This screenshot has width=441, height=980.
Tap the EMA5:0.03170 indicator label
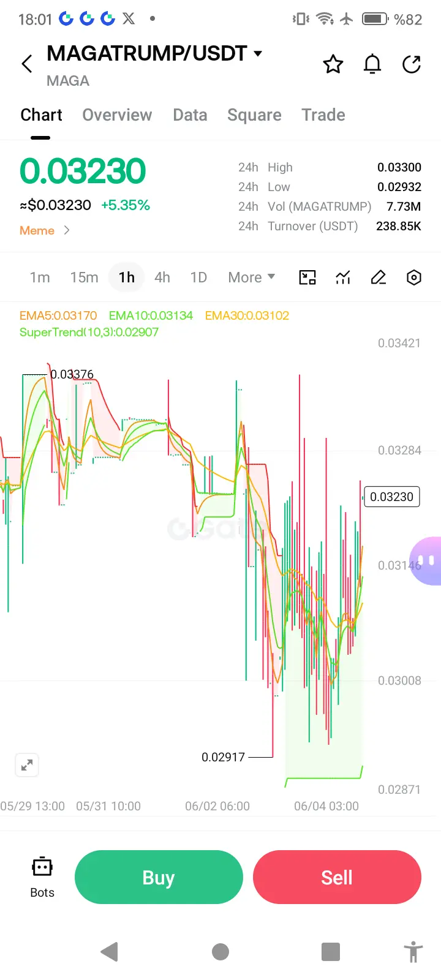[58, 315]
